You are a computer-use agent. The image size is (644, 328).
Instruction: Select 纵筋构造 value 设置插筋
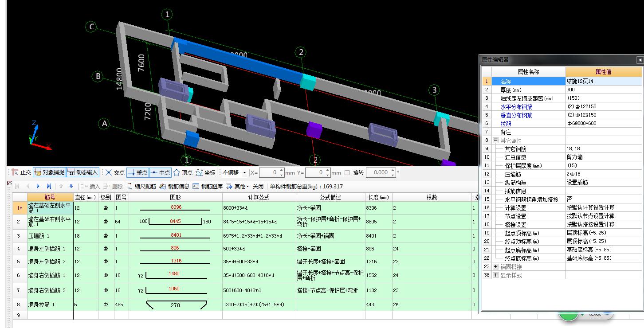coord(604,182)
